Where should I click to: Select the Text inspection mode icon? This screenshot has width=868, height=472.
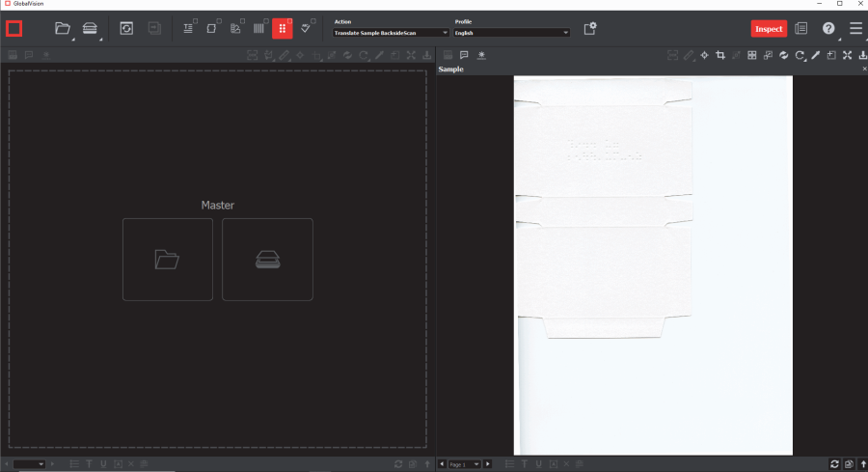pos(188,29)
